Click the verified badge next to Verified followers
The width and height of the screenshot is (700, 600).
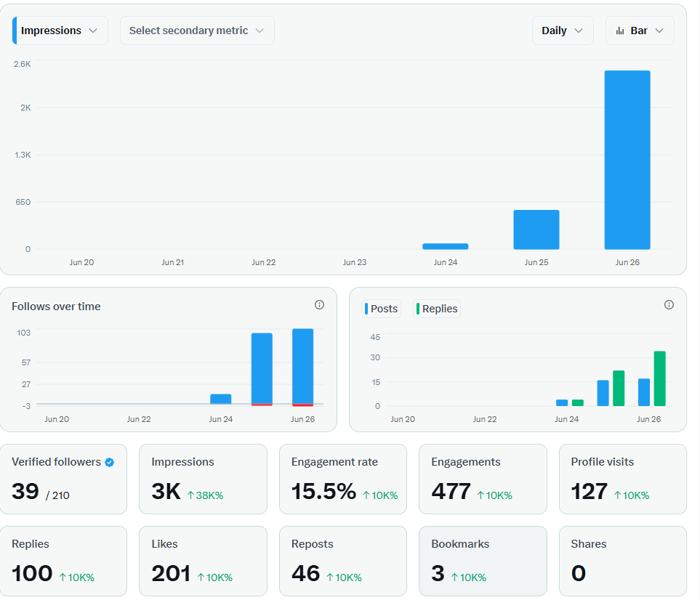pyautogui.click(x=109, y=462)
